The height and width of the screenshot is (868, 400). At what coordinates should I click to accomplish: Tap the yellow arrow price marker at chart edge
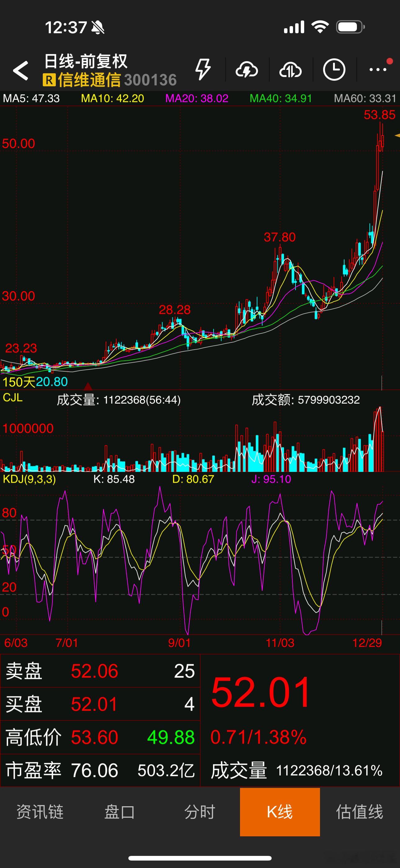point(397,135)
